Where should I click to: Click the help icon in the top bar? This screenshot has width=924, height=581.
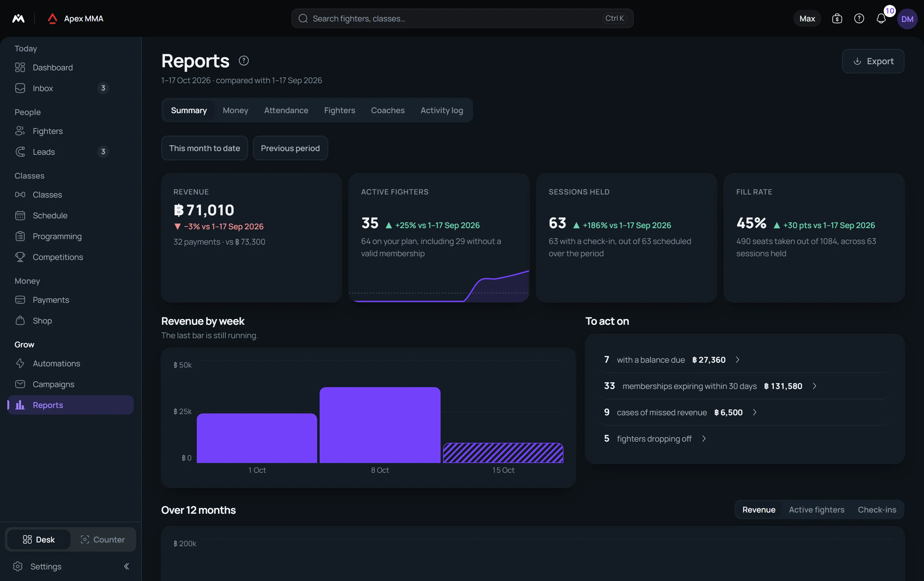(x=859, y=18)
